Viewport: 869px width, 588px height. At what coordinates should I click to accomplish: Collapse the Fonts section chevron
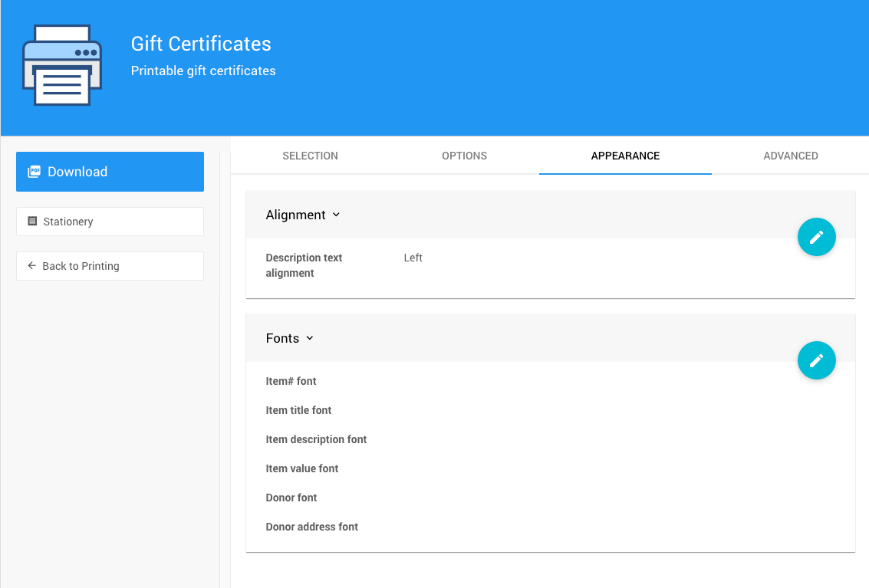click(310, 339)
